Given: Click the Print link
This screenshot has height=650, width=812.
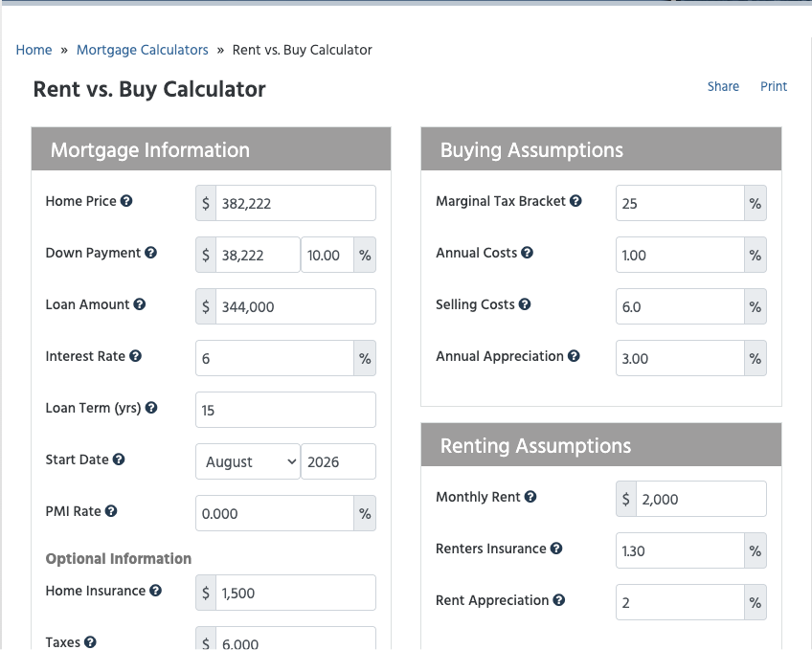Looking at the screenshot, I should (774, 86).
